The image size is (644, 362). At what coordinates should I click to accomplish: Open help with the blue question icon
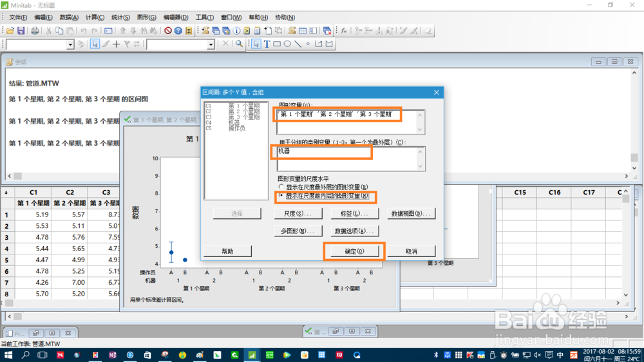click(178, 31)
